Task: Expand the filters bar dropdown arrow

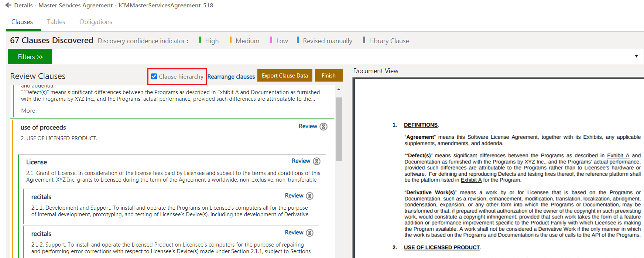Action: 636,56
